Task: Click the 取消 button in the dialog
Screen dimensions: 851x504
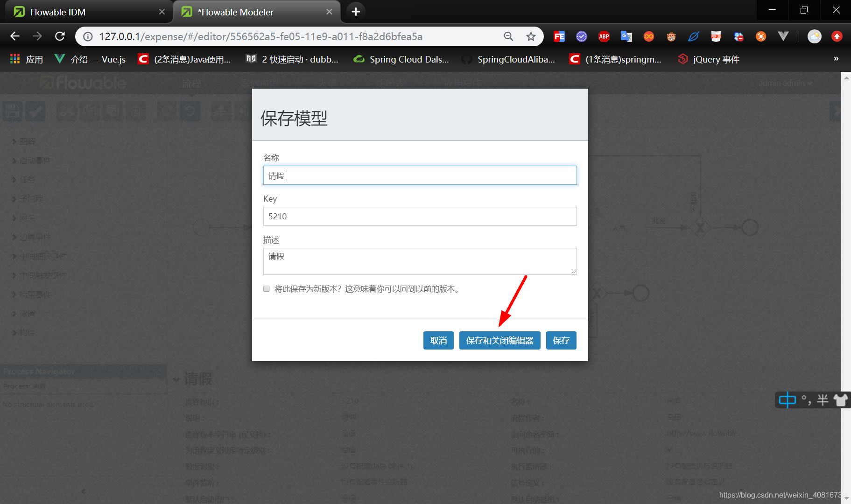Action: pyautogui.click(x=438, y=340)
